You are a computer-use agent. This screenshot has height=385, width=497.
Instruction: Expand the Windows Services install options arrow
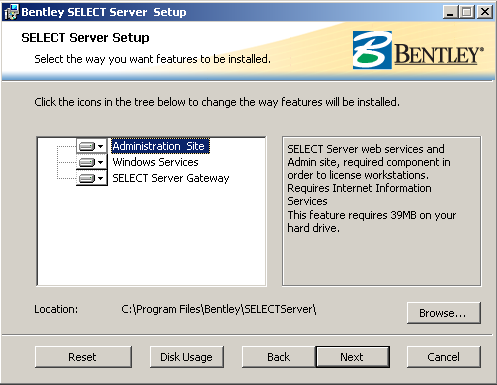click(101, 162)
